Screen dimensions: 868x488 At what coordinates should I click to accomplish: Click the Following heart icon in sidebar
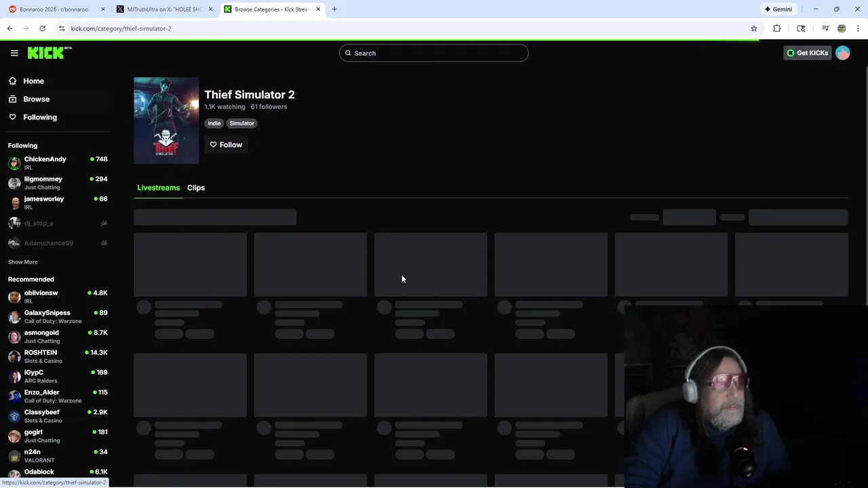[13, 117]
